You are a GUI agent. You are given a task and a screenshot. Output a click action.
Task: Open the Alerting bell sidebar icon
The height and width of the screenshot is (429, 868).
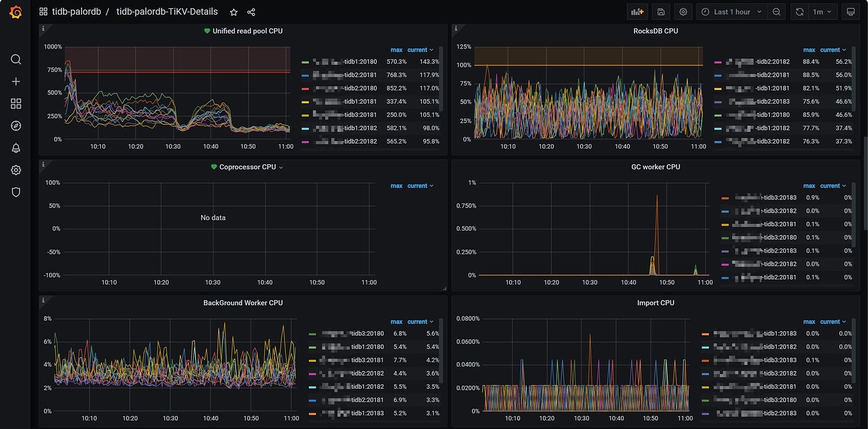point(16,148)
